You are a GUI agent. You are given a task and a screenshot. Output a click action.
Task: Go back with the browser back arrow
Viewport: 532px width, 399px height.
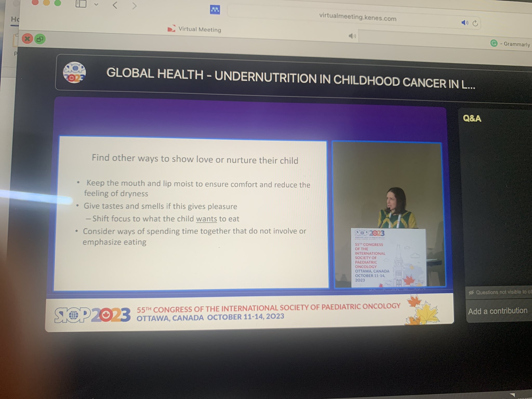115,5
